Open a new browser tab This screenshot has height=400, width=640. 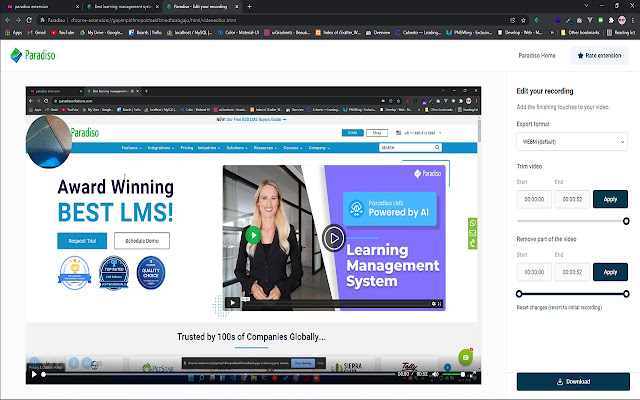249,7
